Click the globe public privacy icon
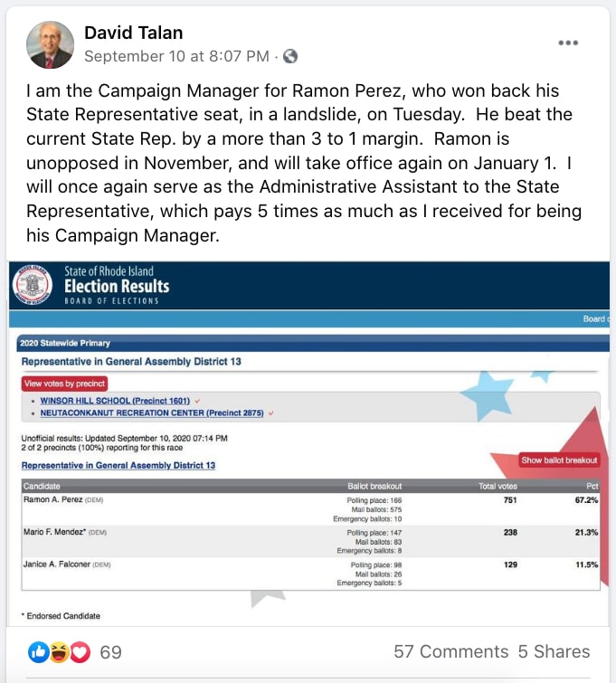Viewport: 616px width, 683px height. click(x=290, y=56)
